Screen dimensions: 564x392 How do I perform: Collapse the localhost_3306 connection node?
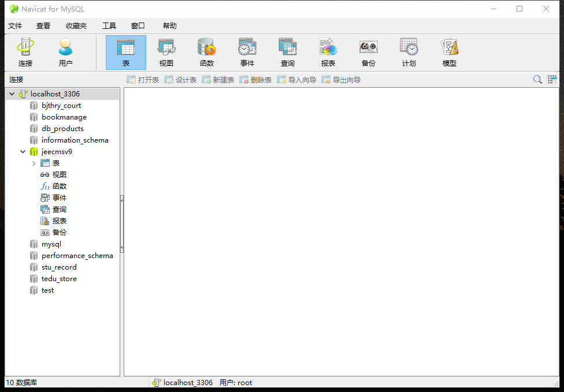12,94
